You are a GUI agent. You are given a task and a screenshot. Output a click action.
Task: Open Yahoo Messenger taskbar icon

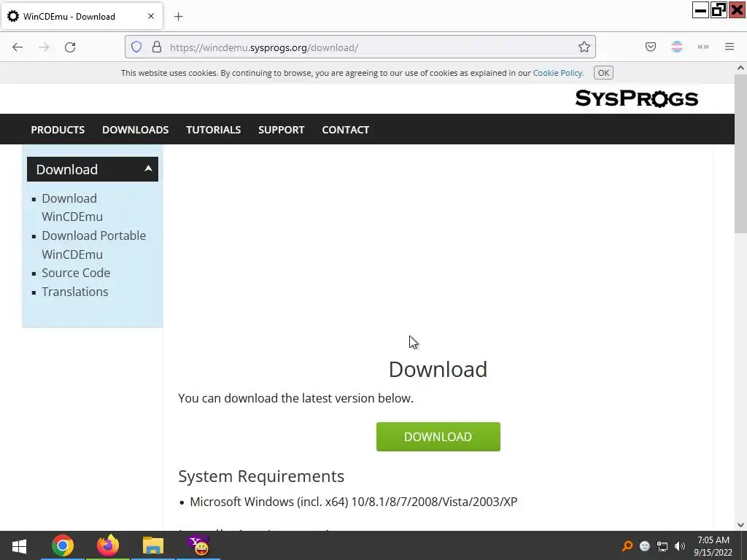pyautogui.click(x=198, y=545)
